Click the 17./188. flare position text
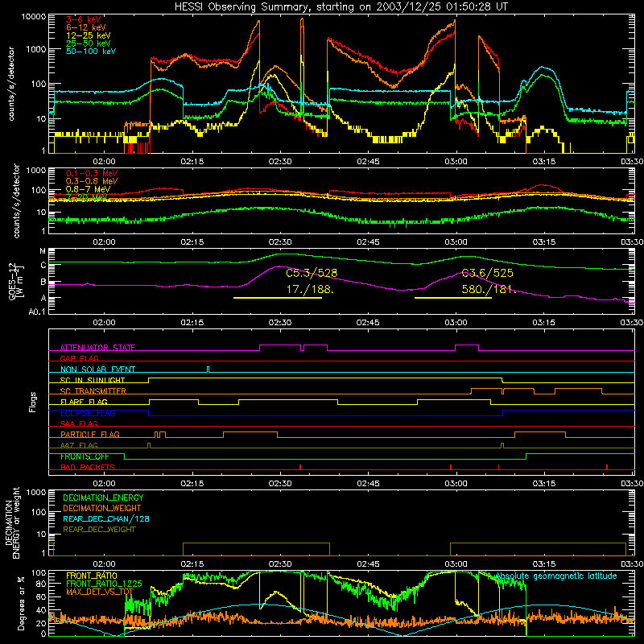 [310, 289]
